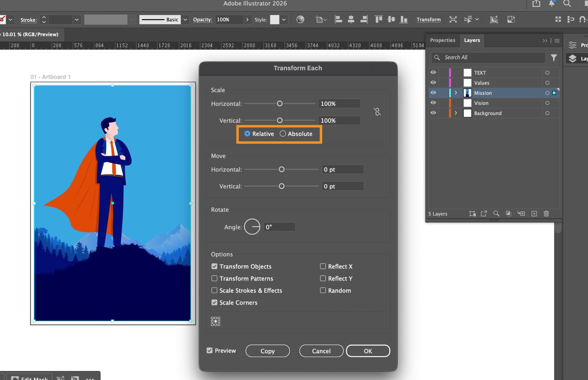Locate object with the Layers panel search icon
The image size is (588, 380).
pos(496,214)
